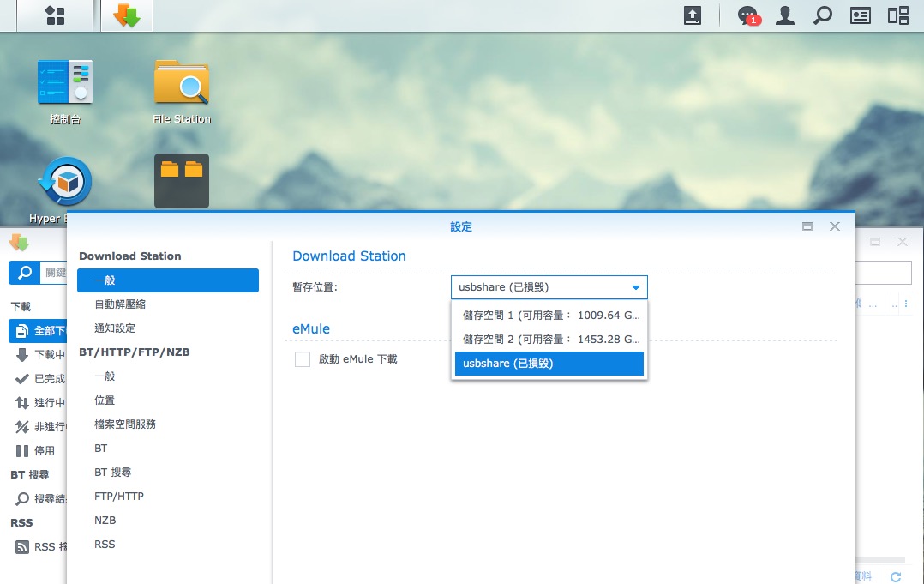This screenshot has width=924, height=584.
Task: Open the dark folder group desktop icon
Action: click(x=182, y=180)
